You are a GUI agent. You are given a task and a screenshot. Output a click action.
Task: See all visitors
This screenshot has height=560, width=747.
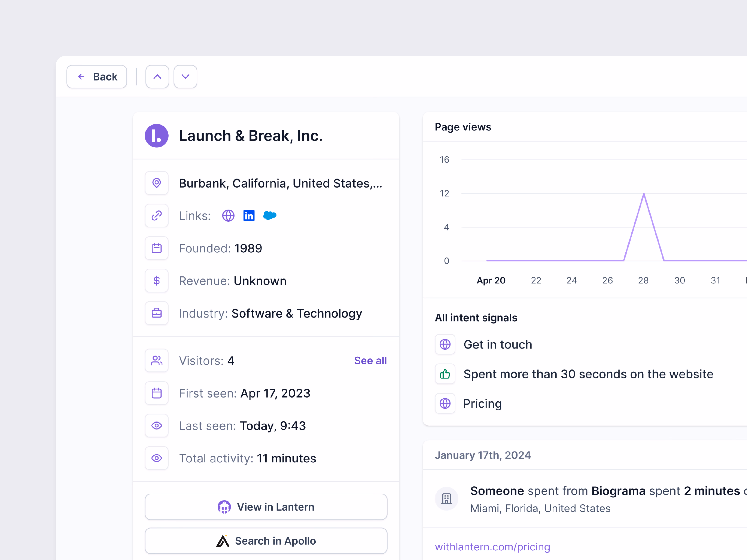click(x=370, y=360)
